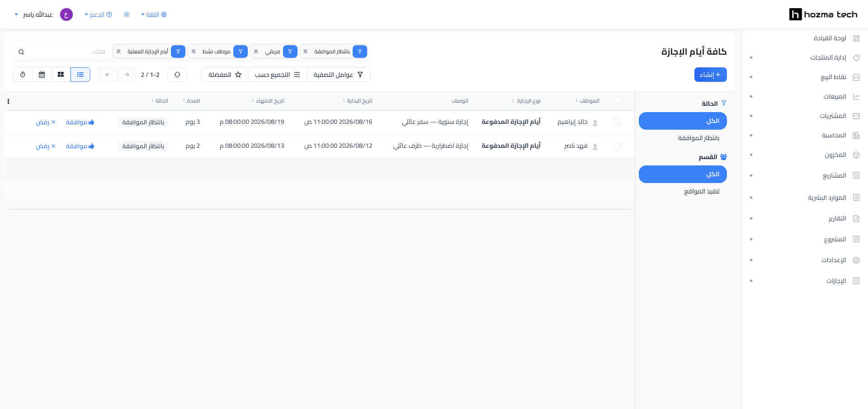This screenshot has height=409, width=868.
Task: Remove the بانتظار الموافقة filter chip
Action: 306,52
